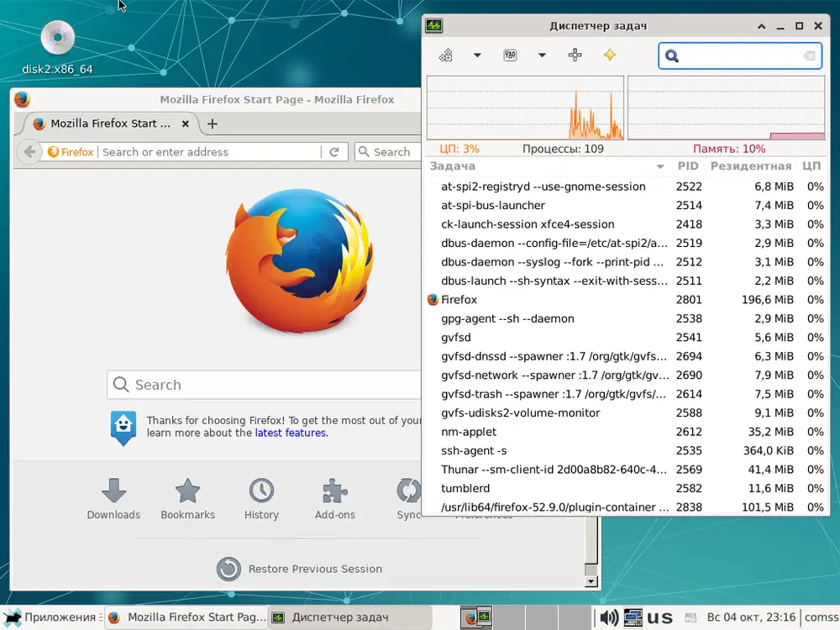Click the crosshair identify-window icon
This screenshot has width=840, height=630.
point(575,55)
